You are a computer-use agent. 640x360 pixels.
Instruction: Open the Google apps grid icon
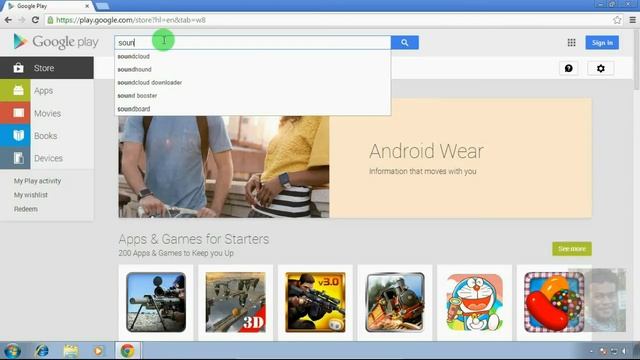(571, 42)
